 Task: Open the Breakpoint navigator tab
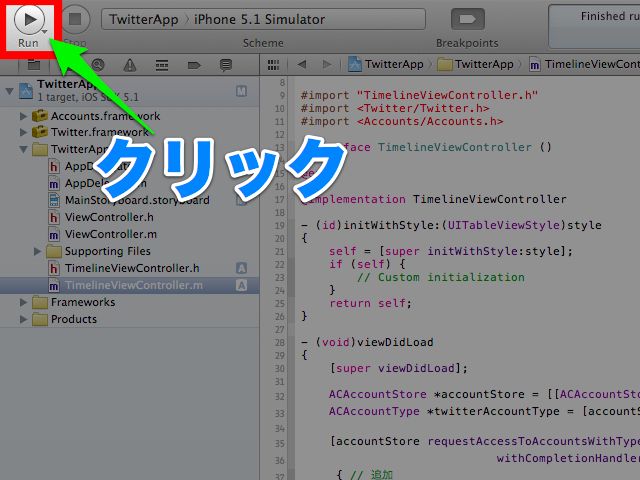[194, 65]
